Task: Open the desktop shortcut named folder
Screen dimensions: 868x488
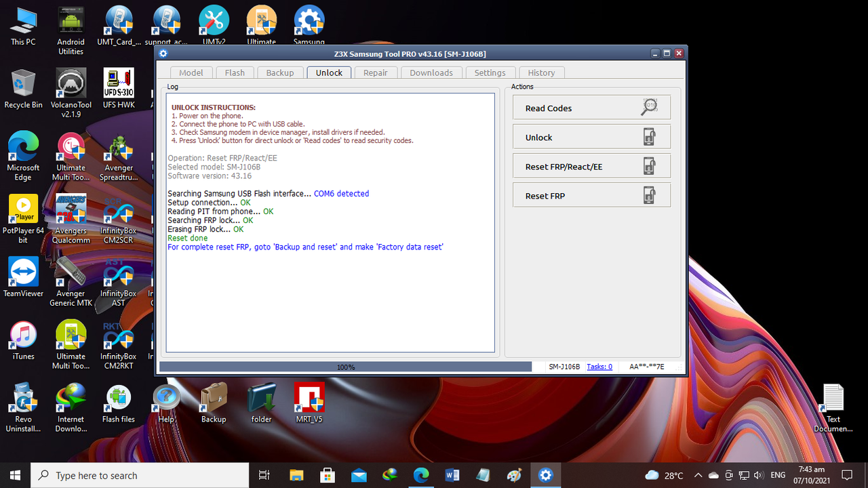Action: [x=261, y=403]
